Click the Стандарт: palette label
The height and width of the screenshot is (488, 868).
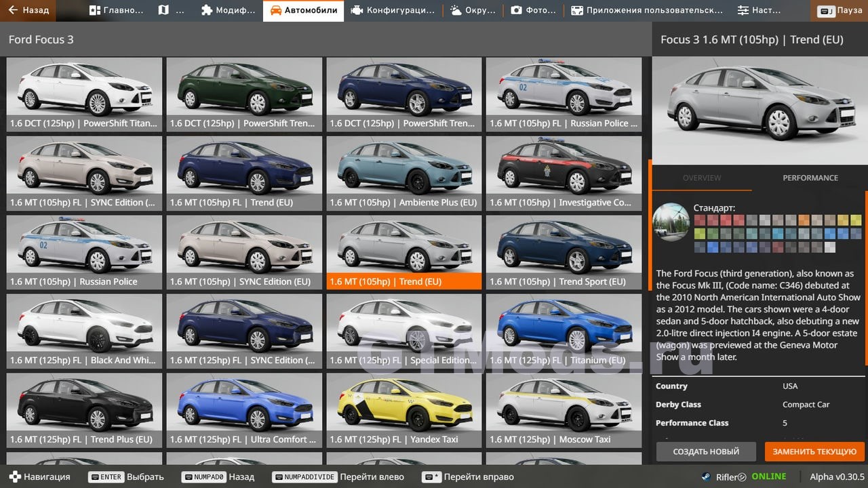[714, 208]
